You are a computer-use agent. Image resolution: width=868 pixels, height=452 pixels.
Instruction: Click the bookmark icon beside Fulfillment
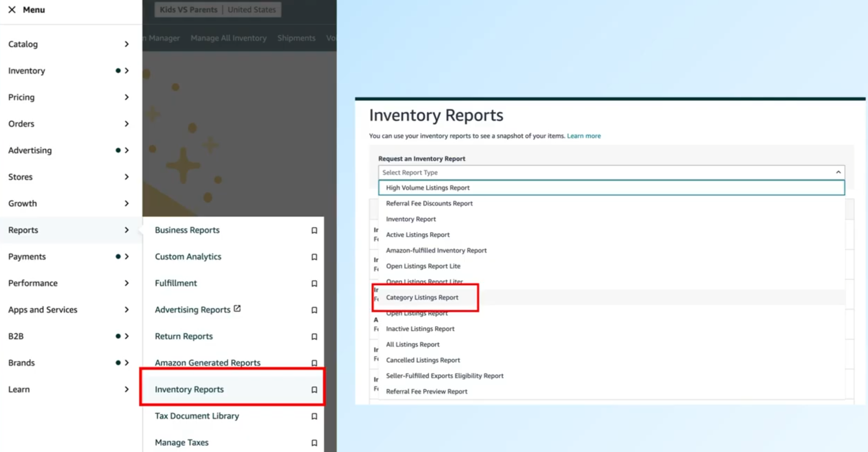click(314, 283)
